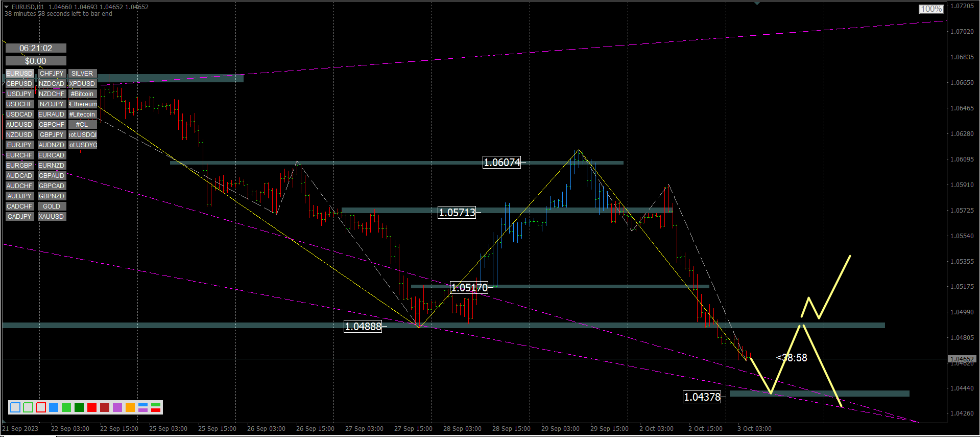Click the 1.04378 target level label
980x437 pixels.
click(x=702, y=397)
